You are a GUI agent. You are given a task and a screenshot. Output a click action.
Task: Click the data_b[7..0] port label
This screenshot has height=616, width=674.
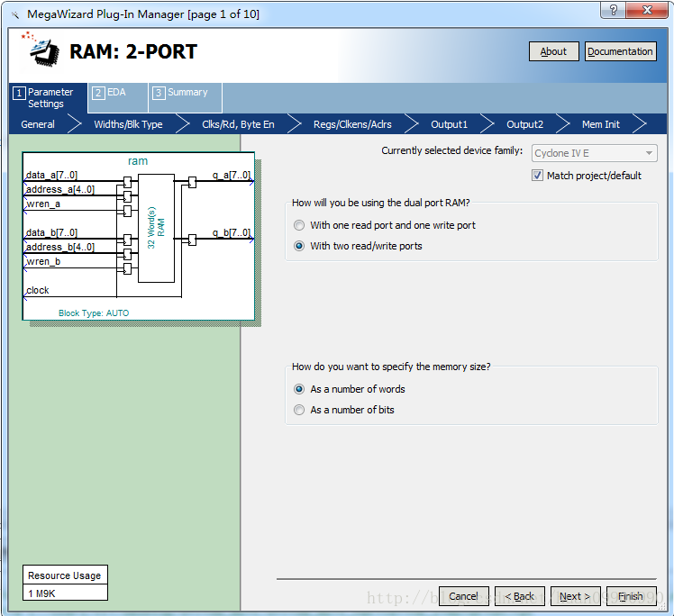[x=51, y=232]
